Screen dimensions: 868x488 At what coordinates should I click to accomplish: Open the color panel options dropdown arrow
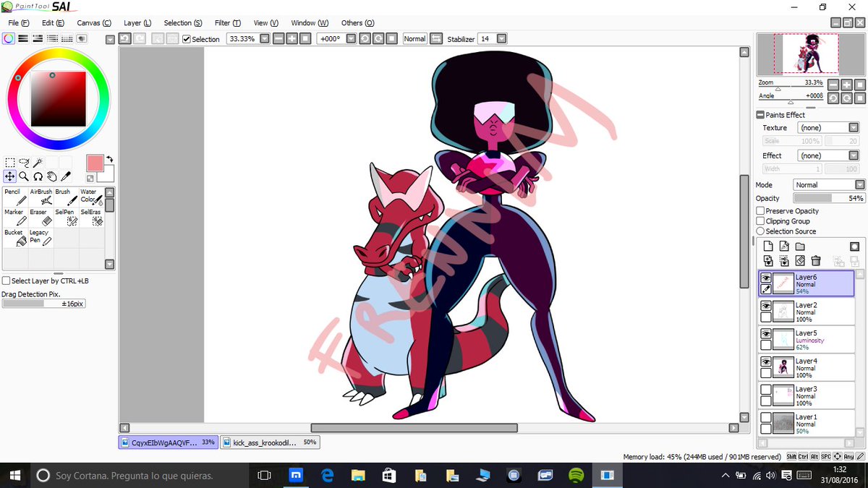coord(110,39)
